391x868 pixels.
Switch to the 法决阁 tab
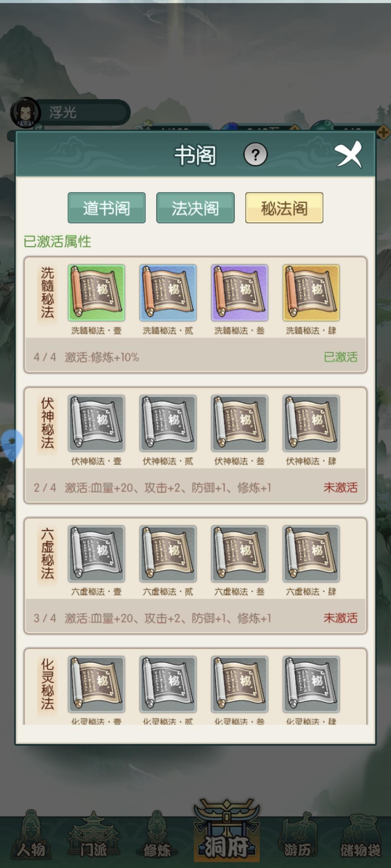pyautogui.click(x=195, y=208)
